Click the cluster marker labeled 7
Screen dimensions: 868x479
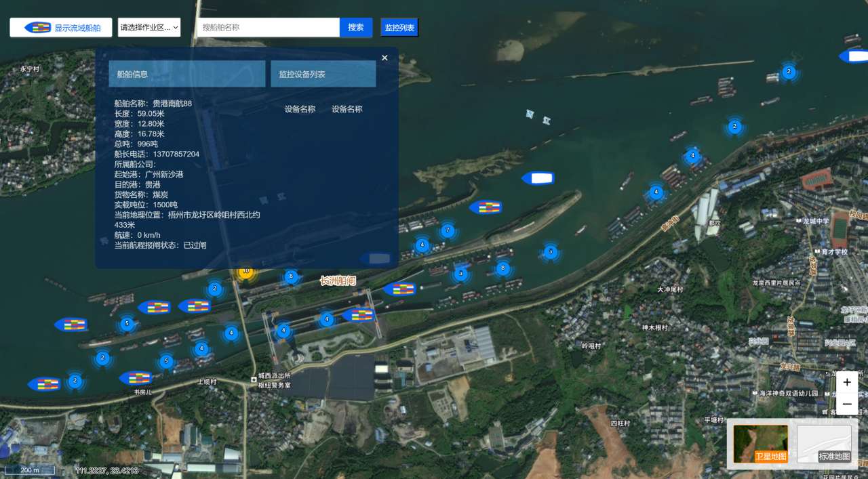(447, 230)
